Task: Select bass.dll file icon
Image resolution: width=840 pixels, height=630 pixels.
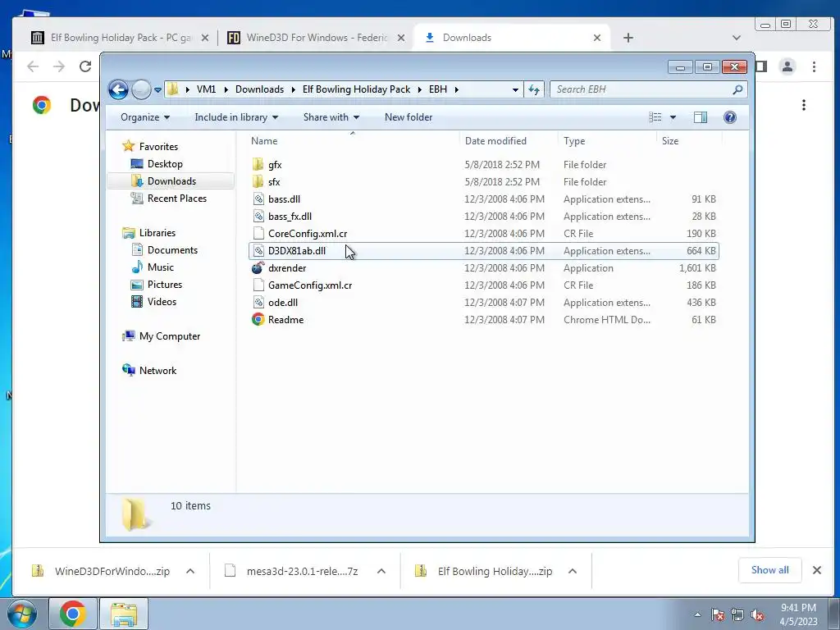Action: (258, 199)
